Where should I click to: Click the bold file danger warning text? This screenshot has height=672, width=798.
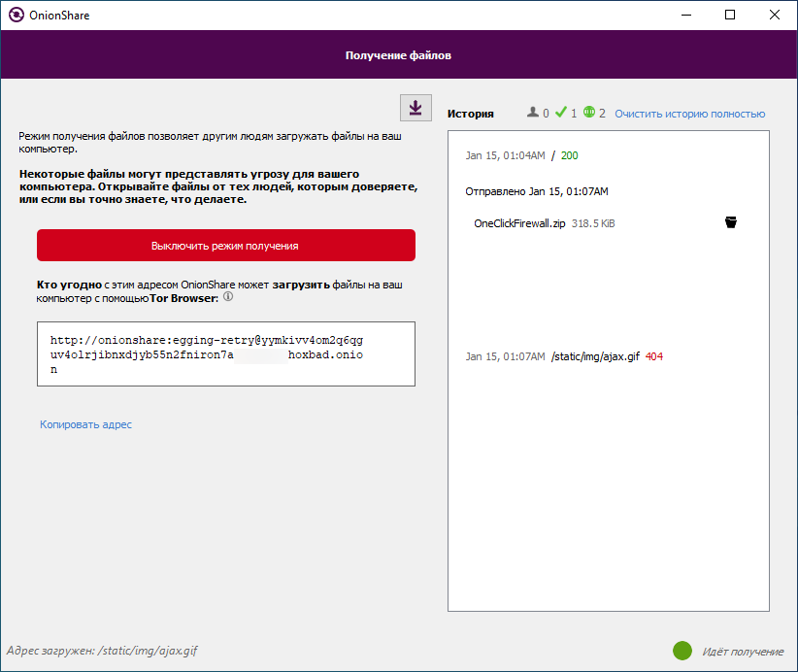tap(218, 186)
